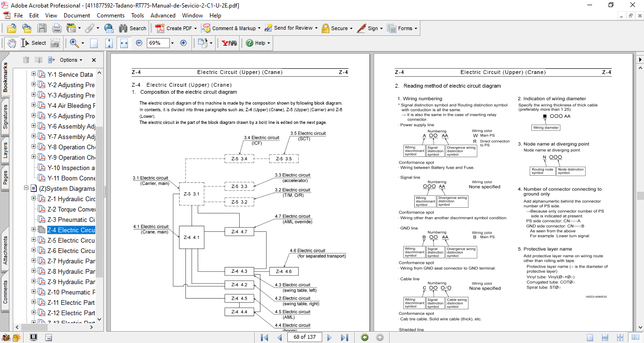This screenshot has height=343, width=644.
Task: Click the Search button
Action: (x=132, y=28)
